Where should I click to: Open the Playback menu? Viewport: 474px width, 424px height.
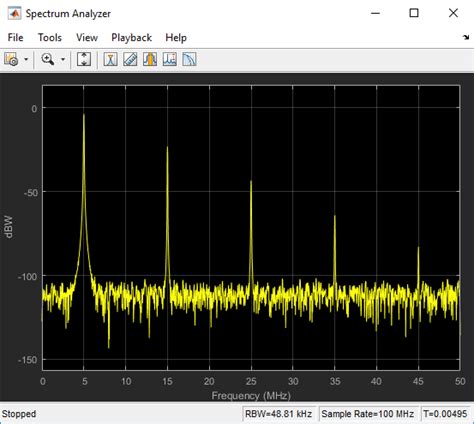[x=131, y=38]
